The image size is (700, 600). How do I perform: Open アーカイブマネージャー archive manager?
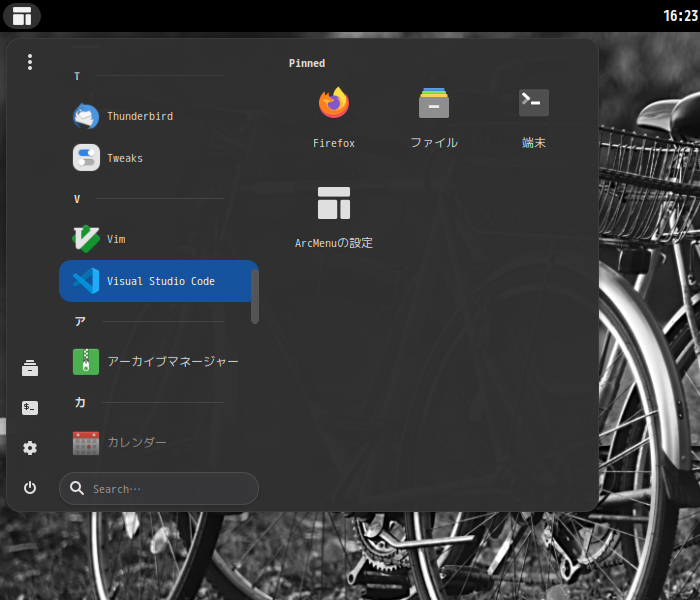point(158,361)
